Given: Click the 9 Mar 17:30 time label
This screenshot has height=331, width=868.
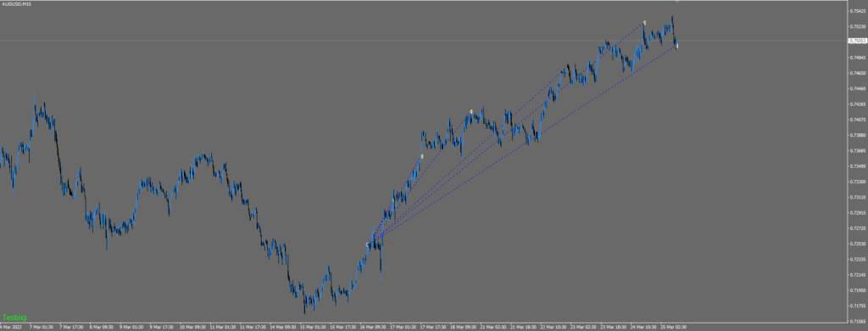Looking at the screenshot, I should click(x=162, y=327).
